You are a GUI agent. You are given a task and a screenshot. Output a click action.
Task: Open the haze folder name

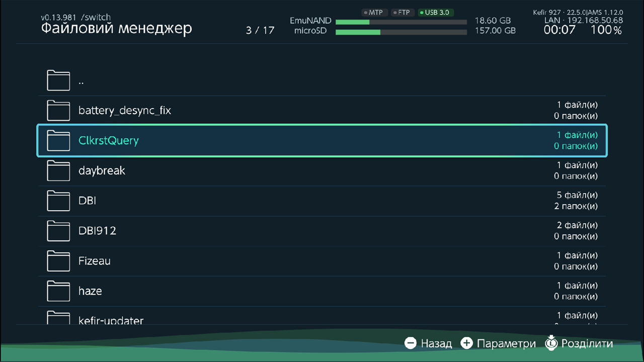[x=90, y=291]
